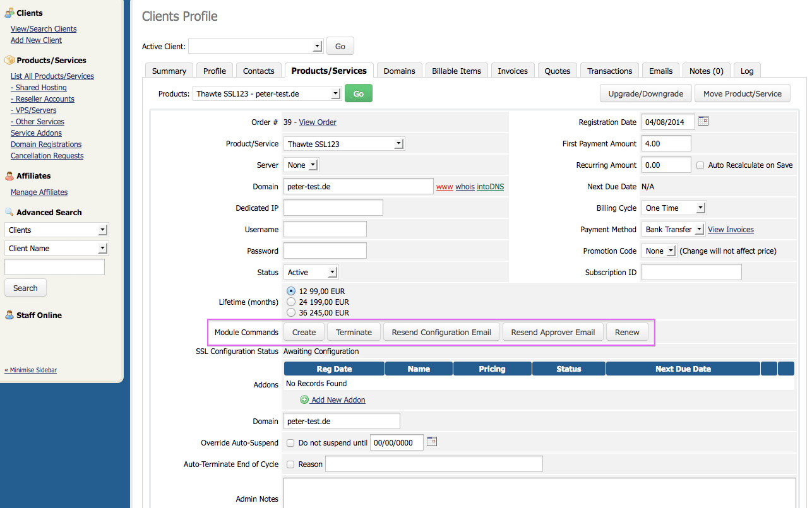Focus the Subscription ID input field
The height and width of the screenshot is (508, 812).
click(x=691, y=273)
